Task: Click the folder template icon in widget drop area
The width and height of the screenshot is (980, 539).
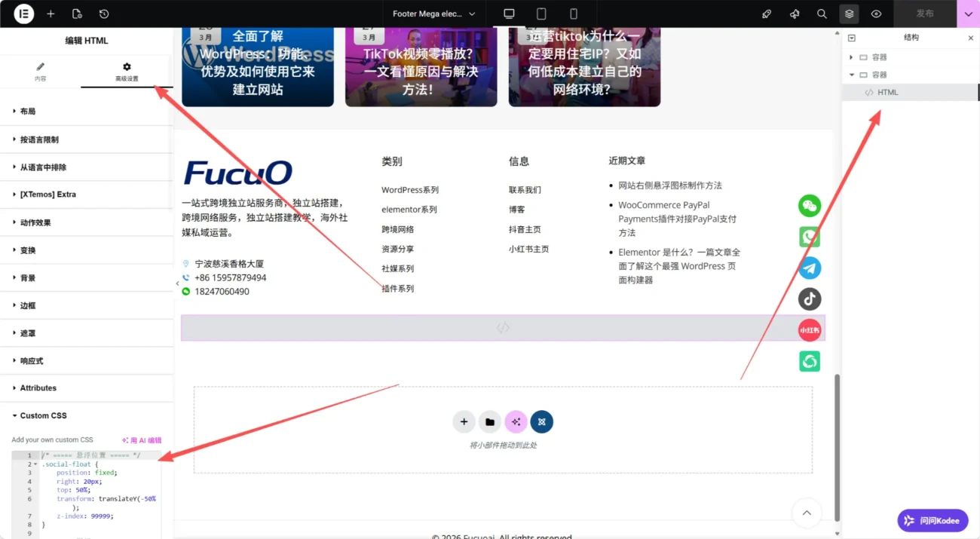Action: click(489, 421)
